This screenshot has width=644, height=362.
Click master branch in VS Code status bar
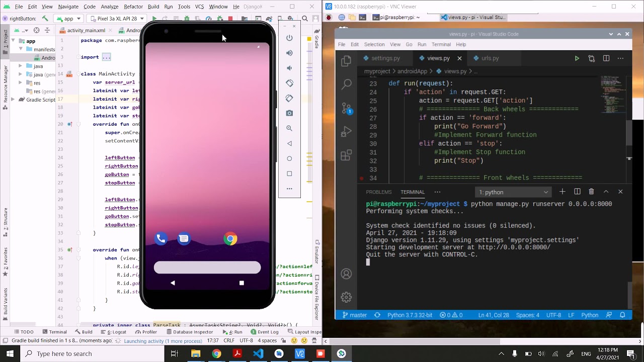[354, 315]
